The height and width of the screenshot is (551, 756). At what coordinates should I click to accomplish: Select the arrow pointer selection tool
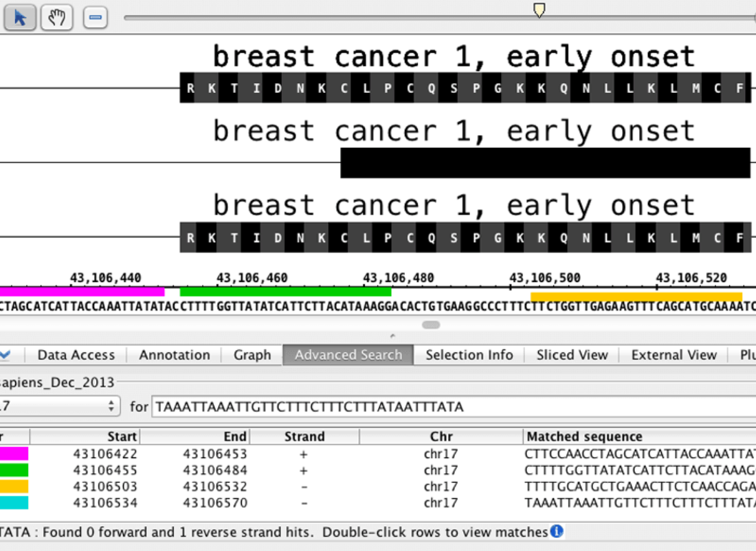(20, 17)
